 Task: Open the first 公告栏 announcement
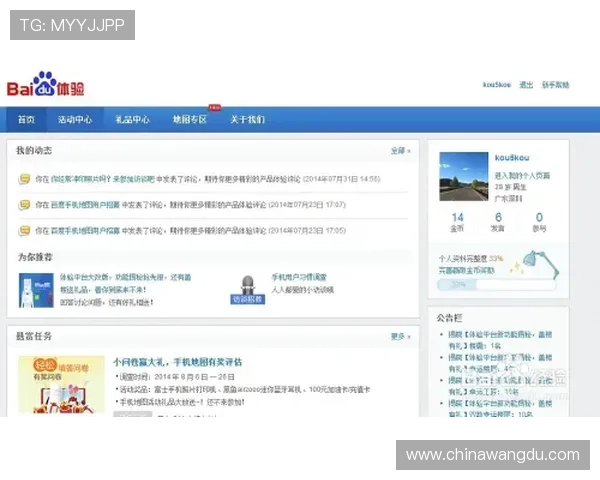[499, 340]
